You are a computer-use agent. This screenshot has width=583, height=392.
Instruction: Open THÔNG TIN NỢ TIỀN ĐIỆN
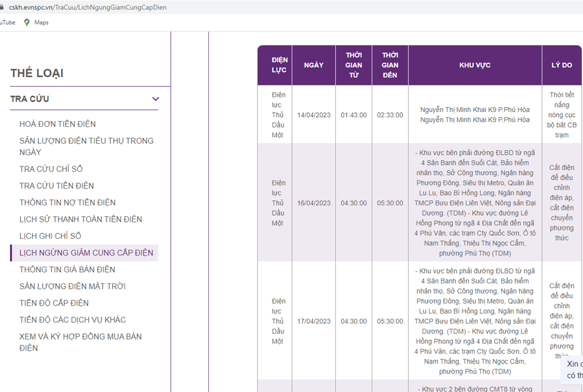pos(67,203)
